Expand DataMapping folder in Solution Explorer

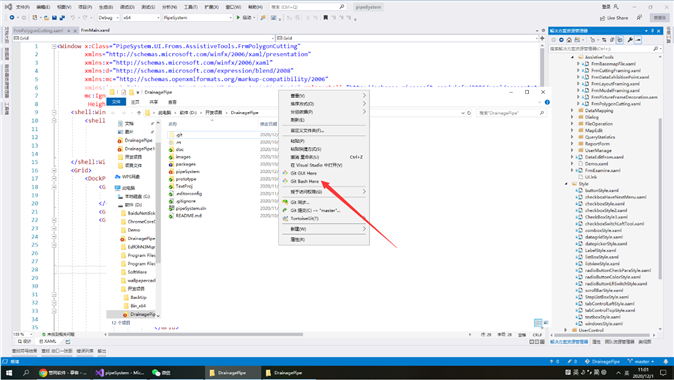point(572,110)
